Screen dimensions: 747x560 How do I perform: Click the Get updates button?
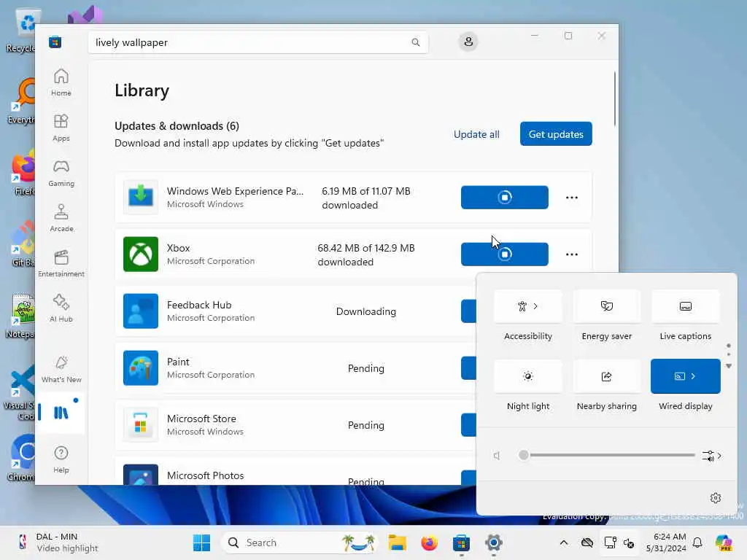point(556,134)
